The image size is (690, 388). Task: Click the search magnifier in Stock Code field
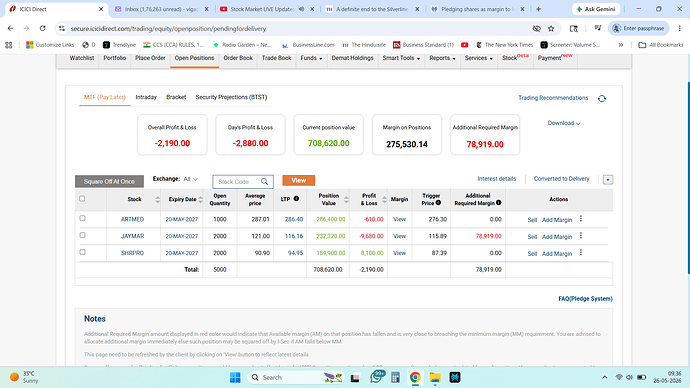[264, 182]
